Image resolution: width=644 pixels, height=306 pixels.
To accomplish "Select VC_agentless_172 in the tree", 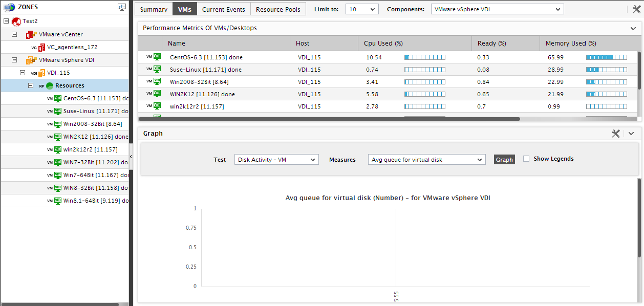I will click(x=72, y=47).
